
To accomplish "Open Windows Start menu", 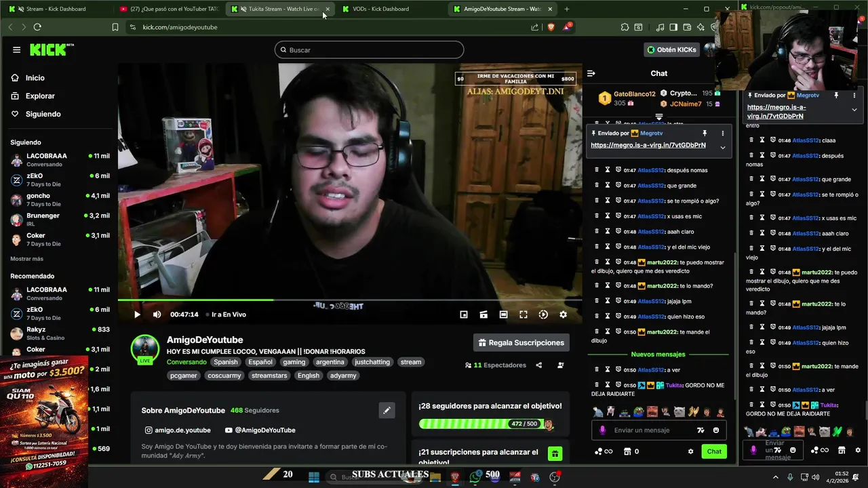I will pos(313,477).
